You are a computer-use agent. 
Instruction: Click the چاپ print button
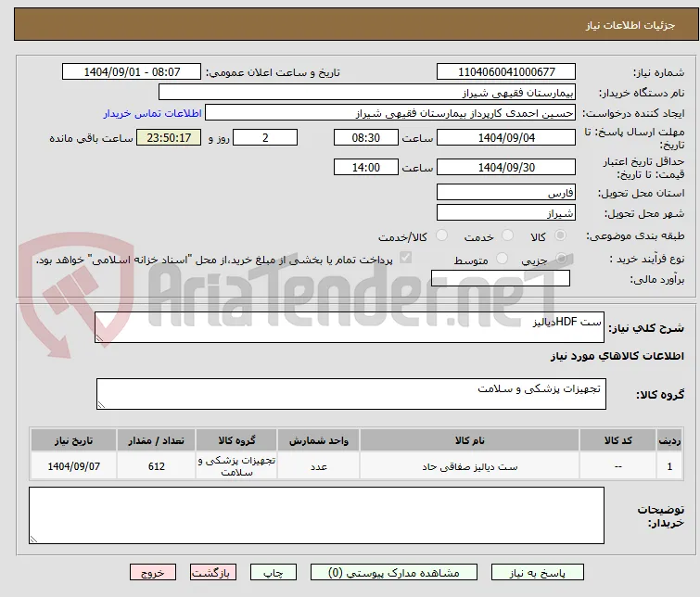(x=274, y=573)
